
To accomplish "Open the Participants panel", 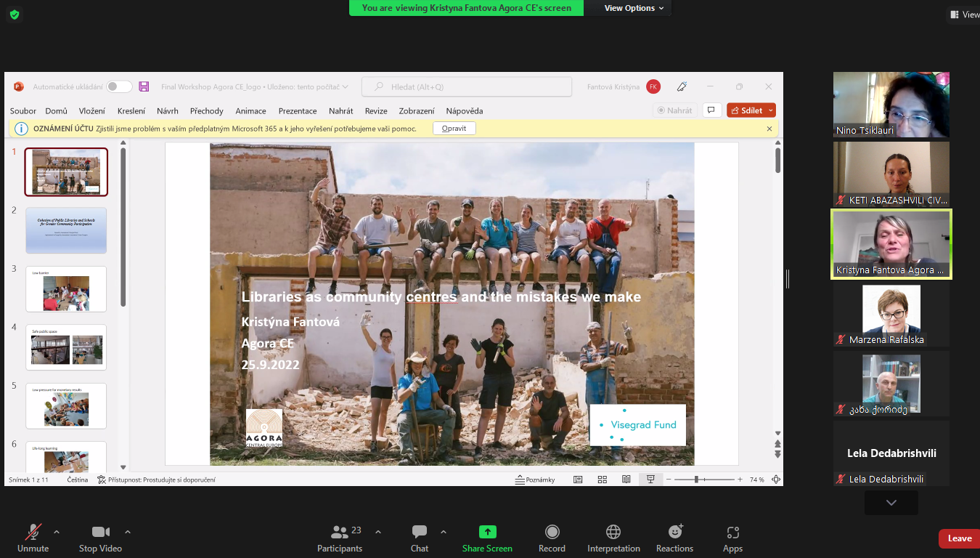I will pos(339,533).
